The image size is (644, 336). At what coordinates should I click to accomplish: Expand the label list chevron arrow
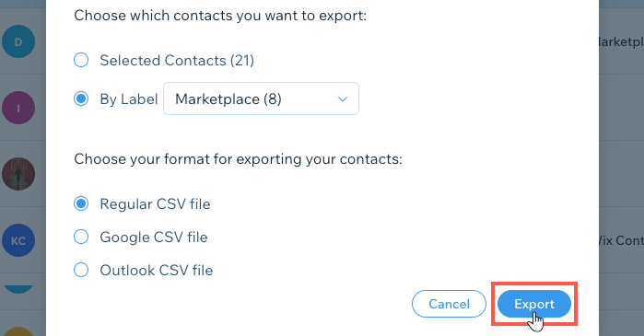tap(343, 99)
